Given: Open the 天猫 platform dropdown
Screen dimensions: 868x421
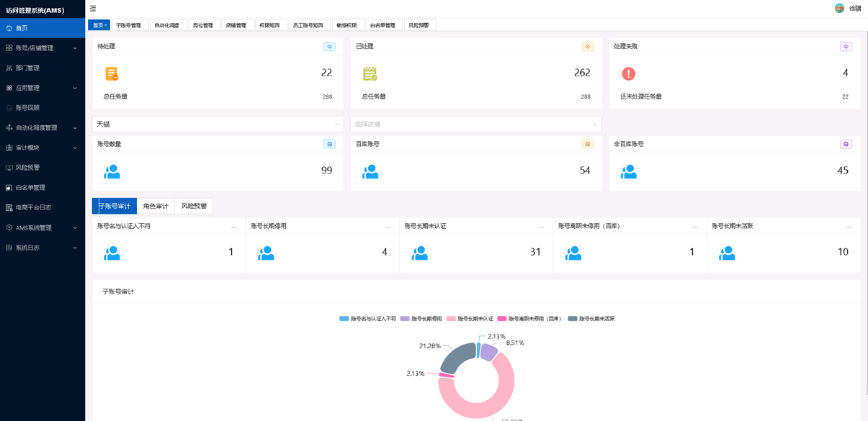Looking at the screenshot, I should click(x=218, y=125).
